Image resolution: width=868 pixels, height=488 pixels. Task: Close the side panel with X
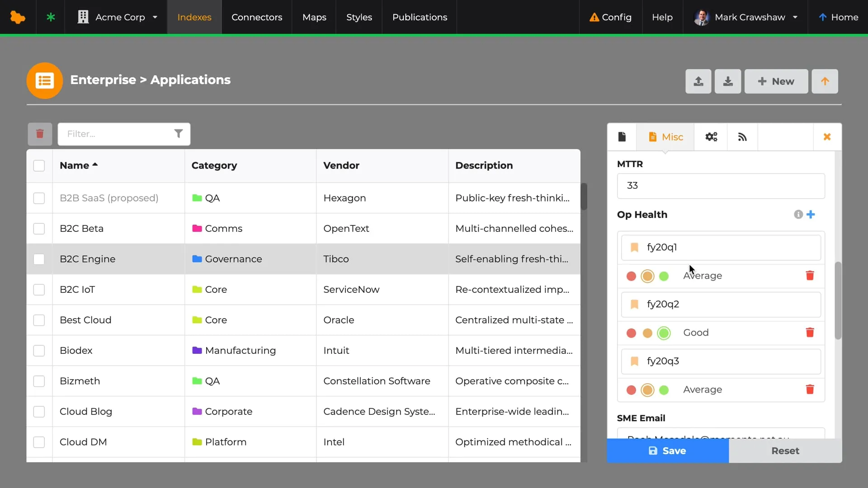point(827,137)
